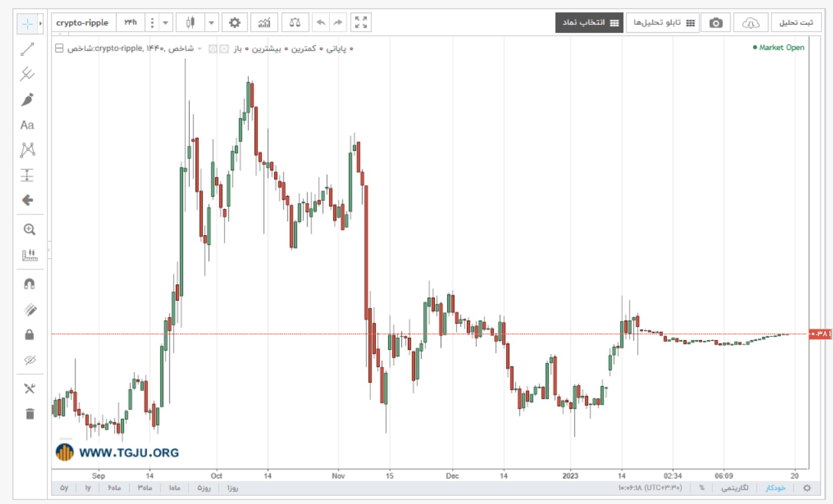833x504 pixels.
Task: Select the crosshair cursor tool
Action: tap(27, 23)
